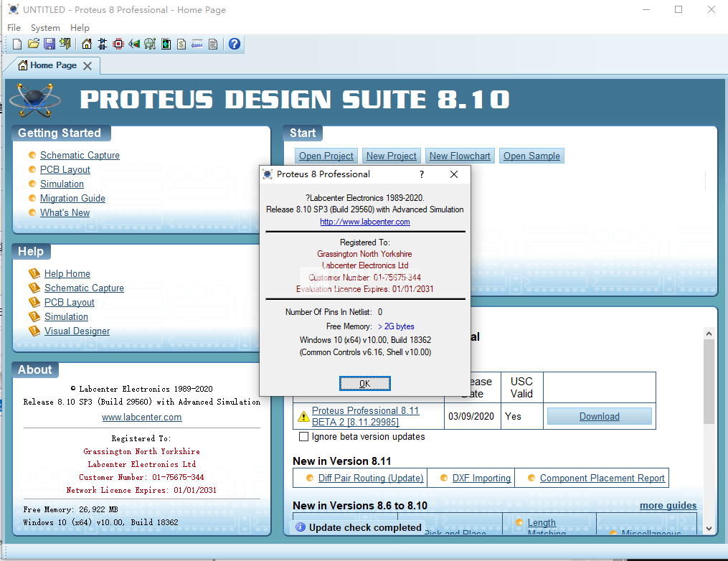Screen dimensions: 728x561
Task: Open the Project Notes toolbar icon
Action: tap(213, 44)
